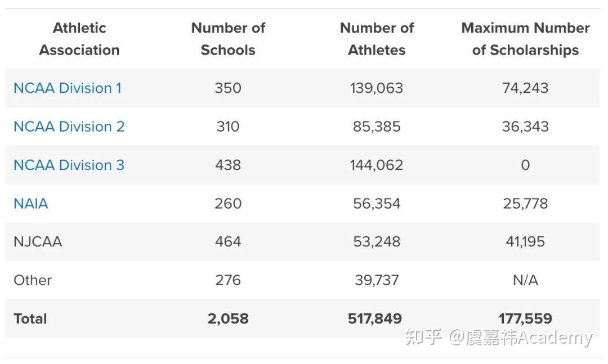Click the Total row label
The image size is (608, 364).
coord(30,318)
